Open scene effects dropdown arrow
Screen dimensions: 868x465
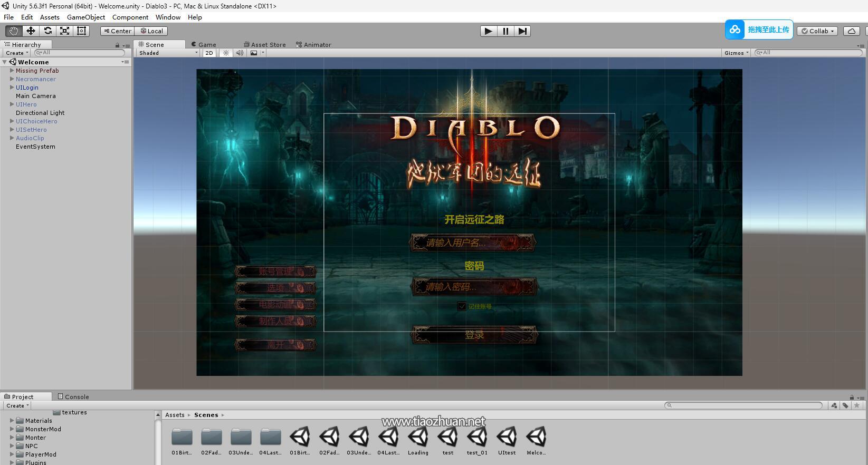pos(263,53)
